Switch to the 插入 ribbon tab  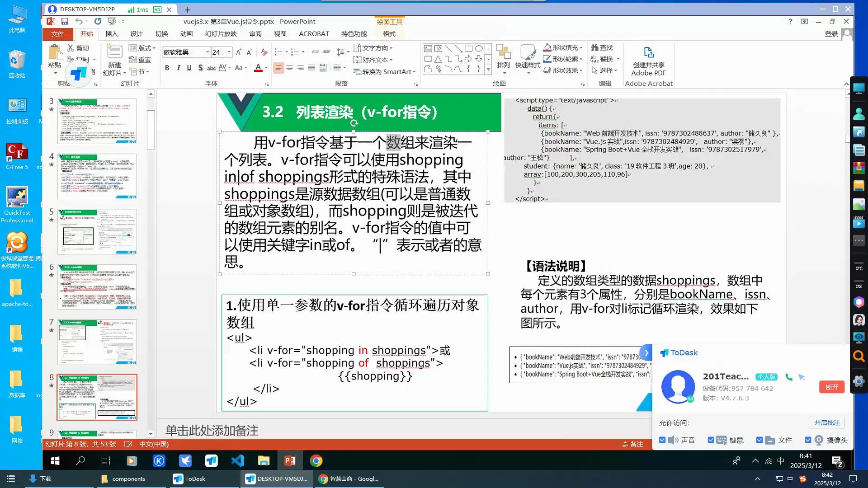tap(111, 34)
